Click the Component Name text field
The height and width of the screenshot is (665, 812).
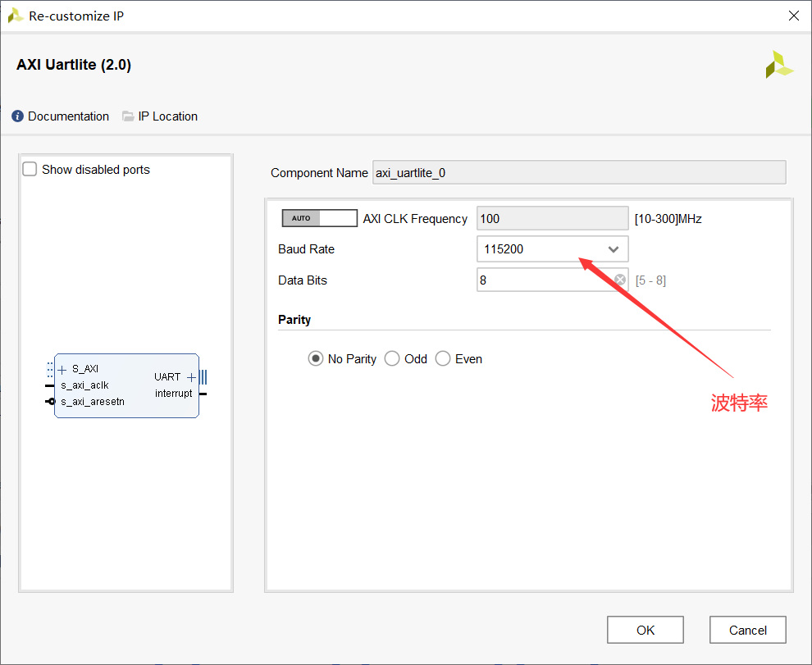[x=578, y=172]
